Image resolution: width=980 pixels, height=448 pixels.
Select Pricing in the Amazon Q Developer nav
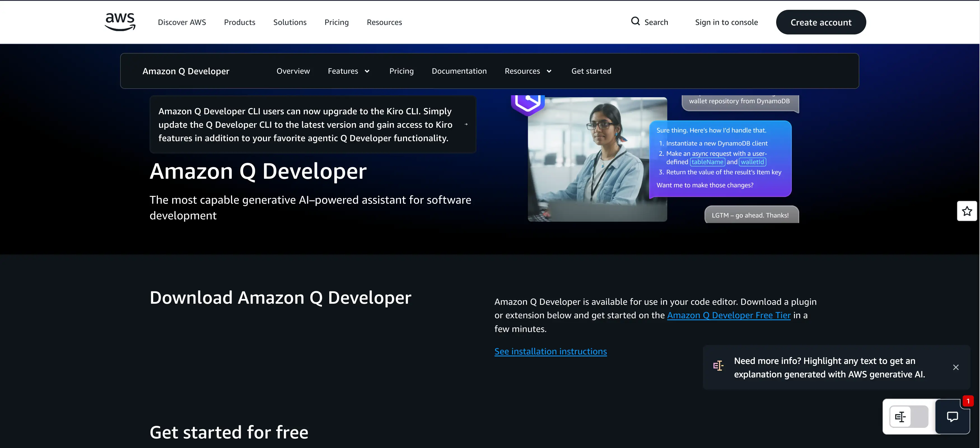[x=401, y=71]
